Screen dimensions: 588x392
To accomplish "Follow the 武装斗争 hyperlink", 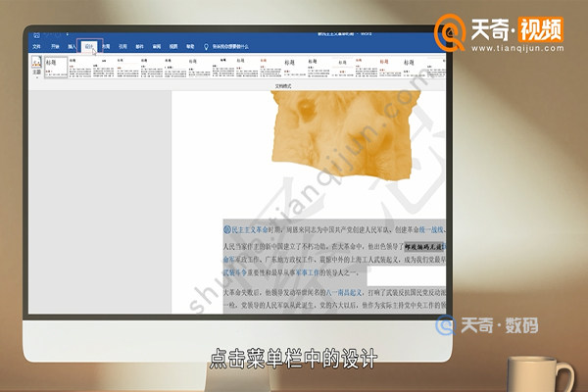I will pyautogui.click(x=235, y=272).
